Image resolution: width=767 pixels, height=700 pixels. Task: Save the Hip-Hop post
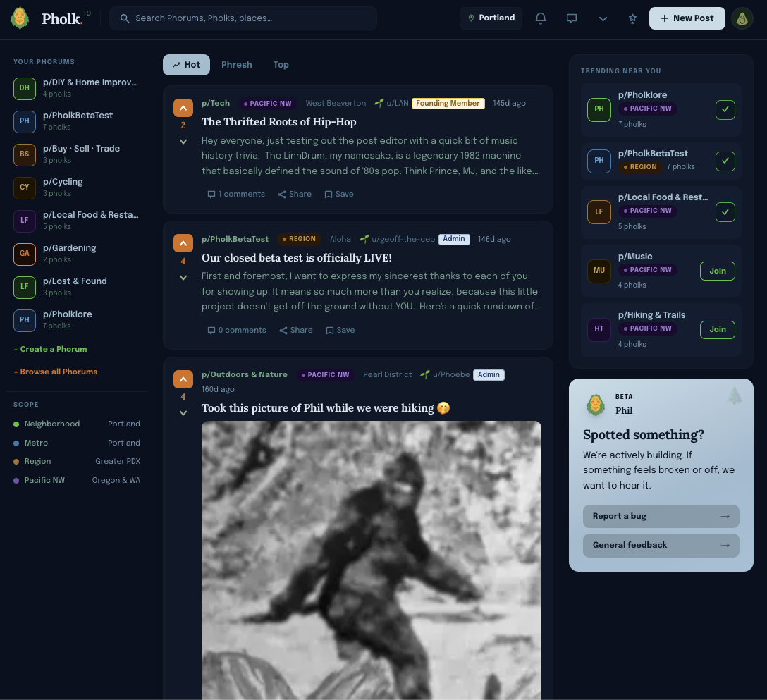(339, 194)
